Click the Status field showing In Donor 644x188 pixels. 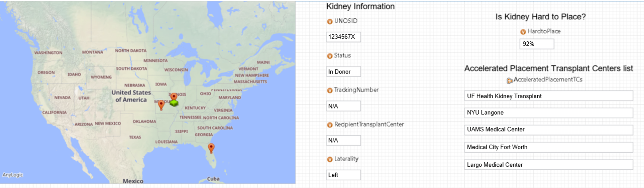(x=343, y=71)
